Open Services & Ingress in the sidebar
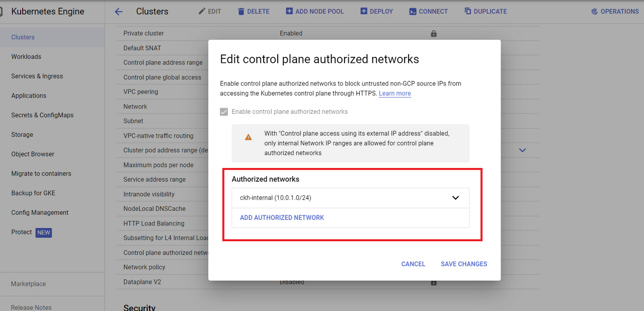This screenshot has width=644, height=311. 52,76
